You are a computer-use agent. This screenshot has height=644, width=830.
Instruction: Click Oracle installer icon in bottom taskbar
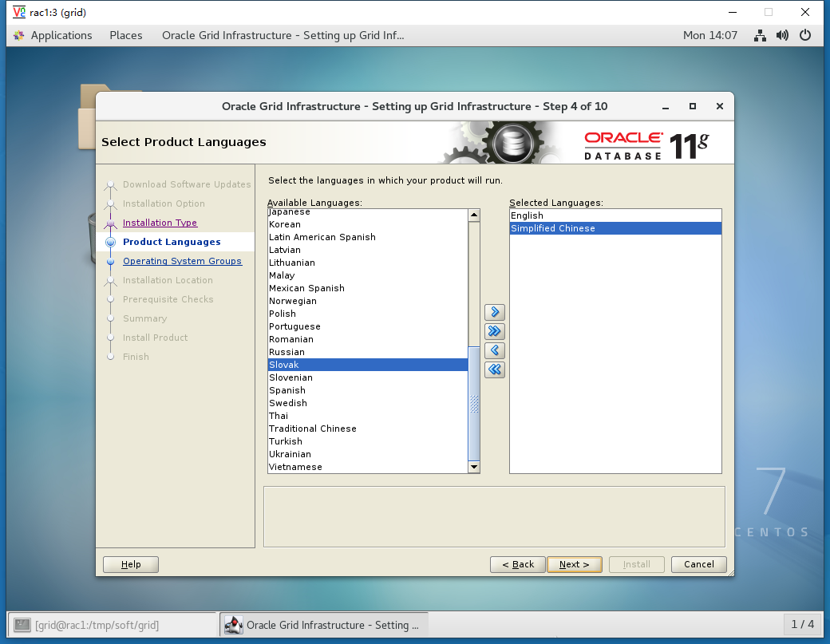233,625
